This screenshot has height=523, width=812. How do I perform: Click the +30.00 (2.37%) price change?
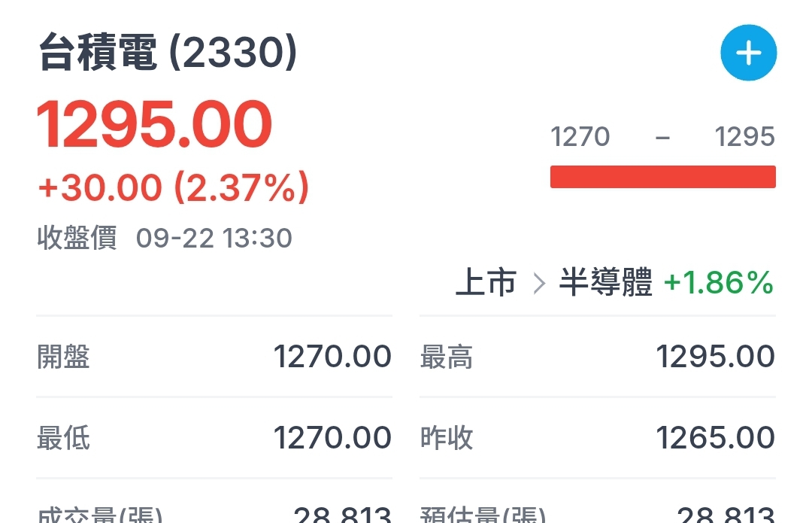tap(173, 187)
